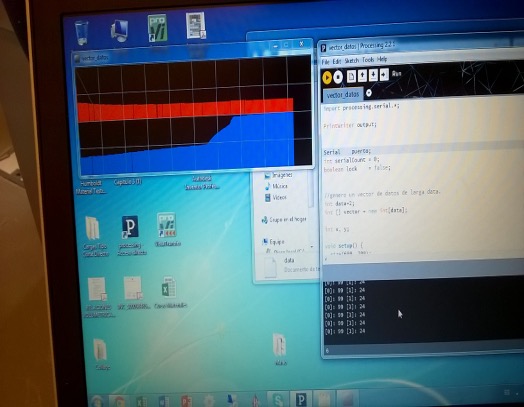Open the Sketch menu
Viewport: 524px width, 407px height.
tap(351, 60)
